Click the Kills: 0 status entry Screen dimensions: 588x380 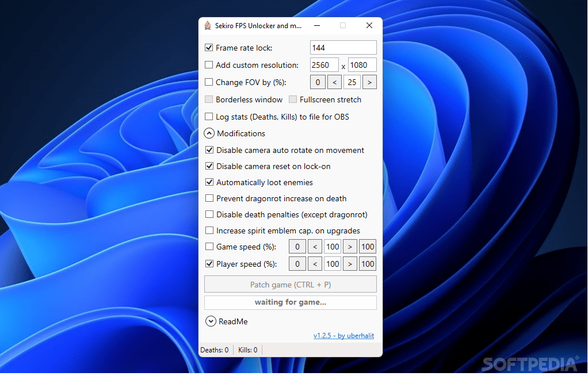[248, 350]
